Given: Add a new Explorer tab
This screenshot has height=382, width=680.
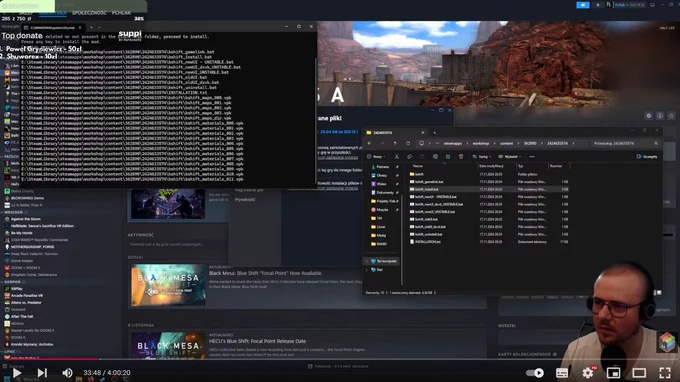Looking at the screenshot, I should click(435, 133).
